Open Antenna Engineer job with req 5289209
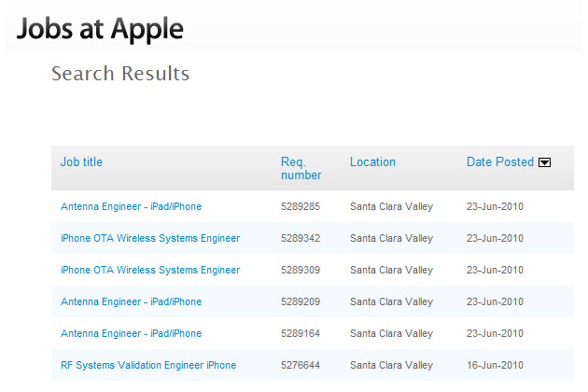Screen dimensions: 588x392 131,301
